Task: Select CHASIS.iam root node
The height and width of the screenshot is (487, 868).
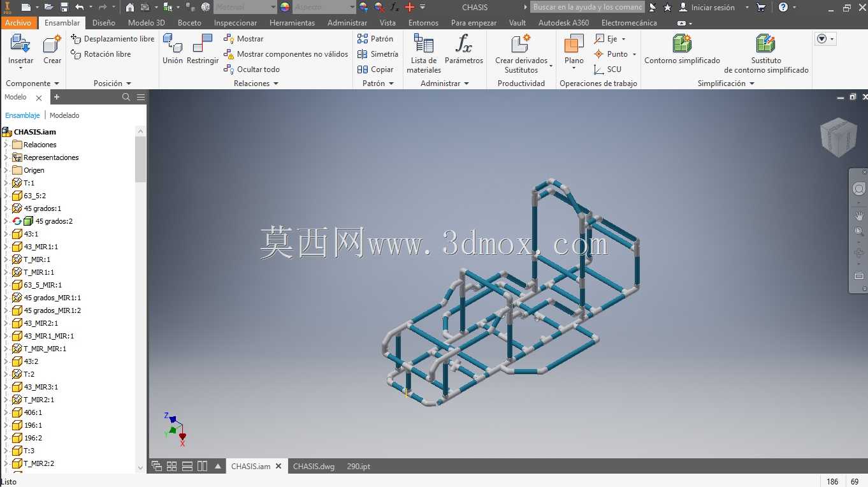Action: [35, 132]
